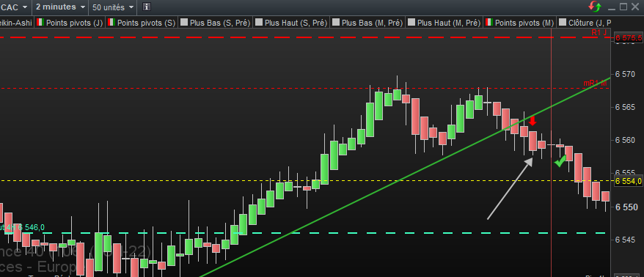Open the 2 minutes timeframe dropdown
Screen dimensions: 644x277
60,7
